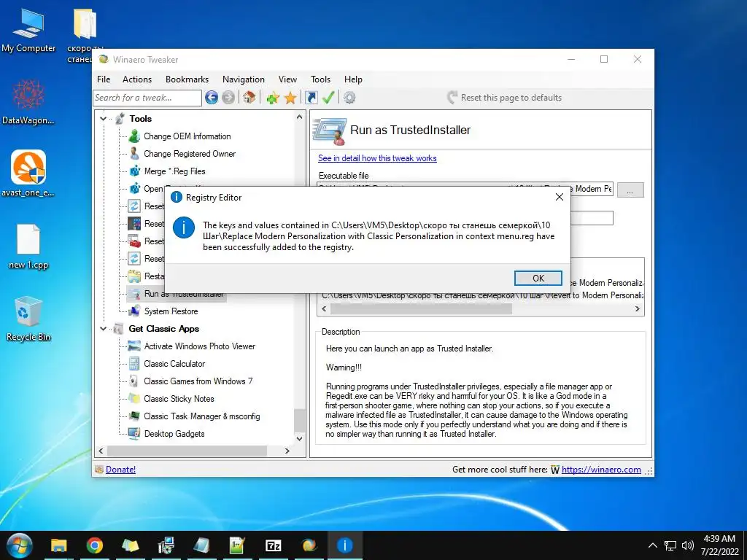747x560 pixels.
Task: Click the Donate! link
Action: pyautogui.click(x=120, y=470)
